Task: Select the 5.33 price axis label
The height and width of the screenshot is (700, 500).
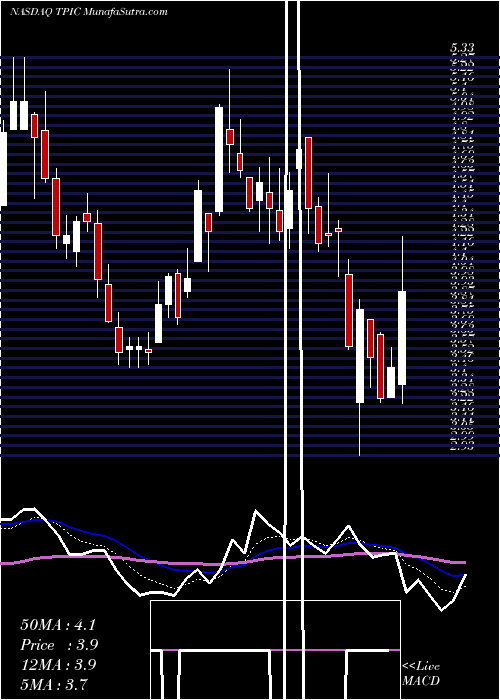Action: click(462, 49)
